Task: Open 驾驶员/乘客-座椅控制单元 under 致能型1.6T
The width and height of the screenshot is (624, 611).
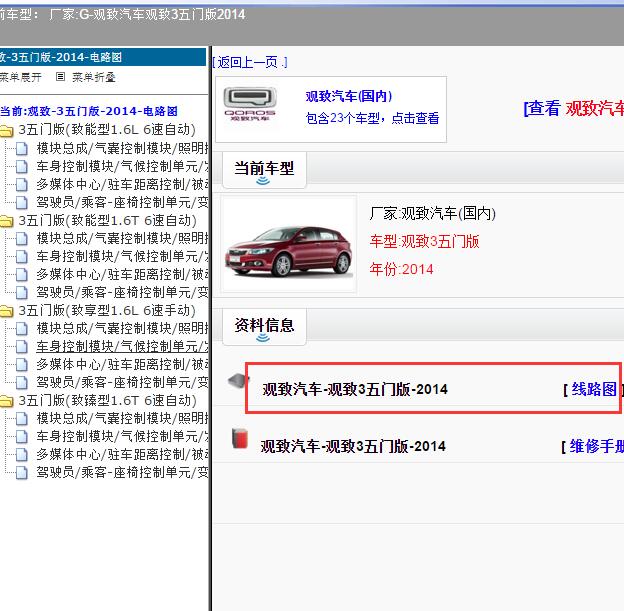Action: point(122,293)
